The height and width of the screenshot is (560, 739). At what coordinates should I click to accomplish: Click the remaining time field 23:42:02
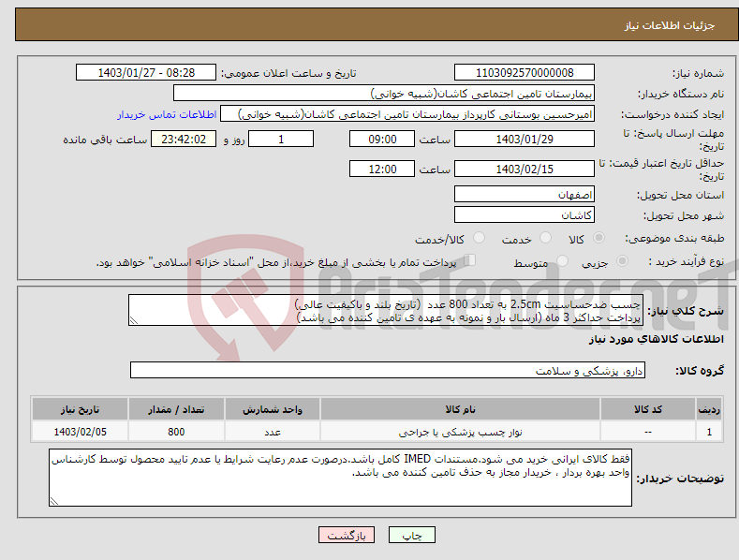[x=184, y=139]
